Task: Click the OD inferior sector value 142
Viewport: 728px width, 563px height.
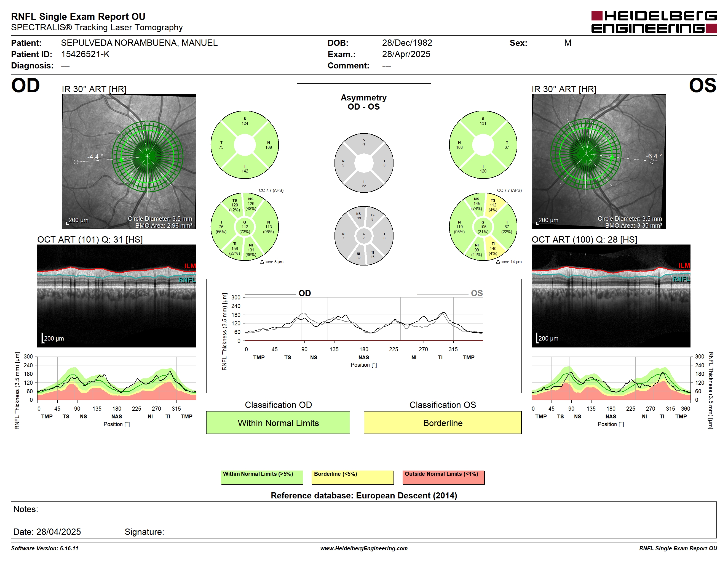Action: [245, 171]
